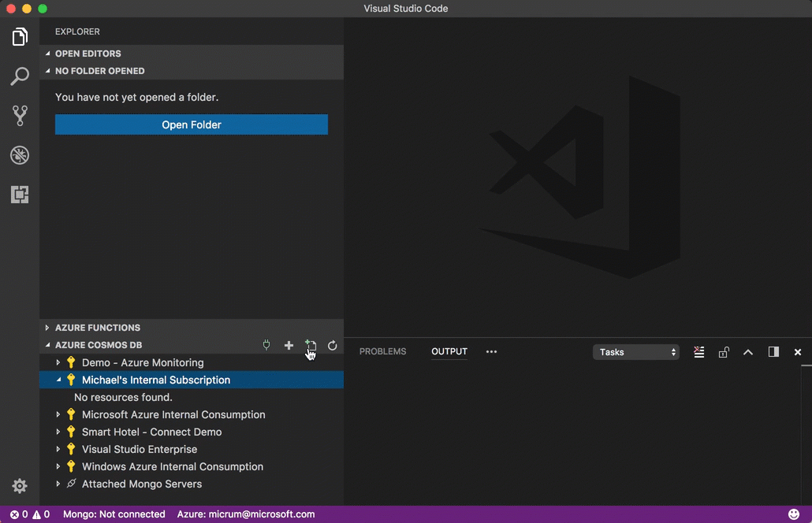
Task: Click the new-file-with-plus icon in Cosmos DB header
Action: pyautogui.click(x=311, y=345)
